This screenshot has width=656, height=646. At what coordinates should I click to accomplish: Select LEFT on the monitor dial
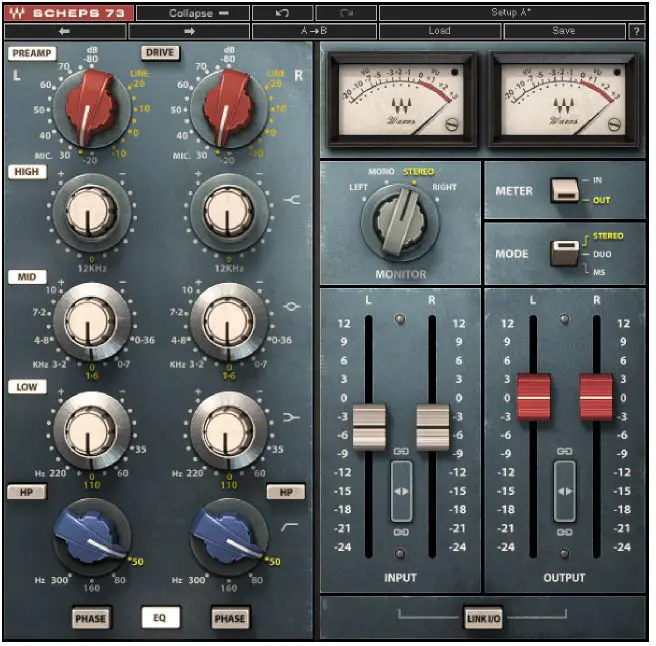coord(358,187)
